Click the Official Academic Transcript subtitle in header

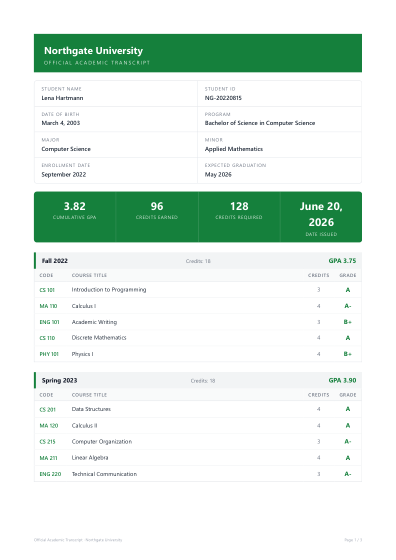97,63
